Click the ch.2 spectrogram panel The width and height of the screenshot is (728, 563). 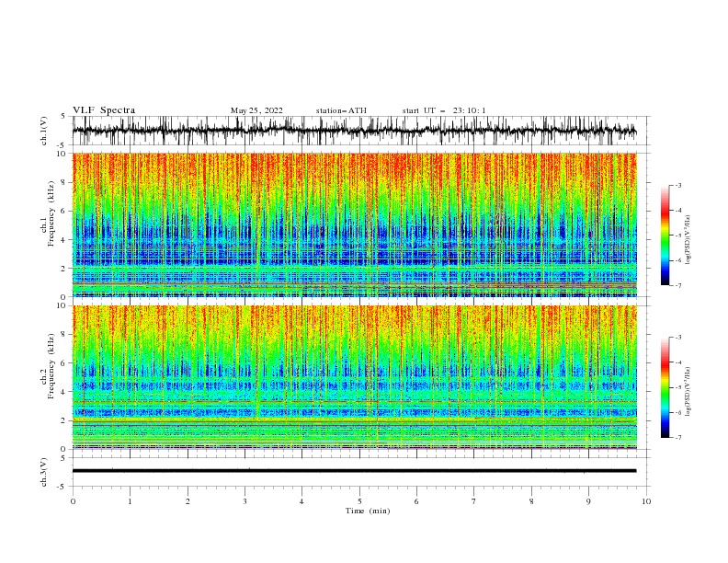coord(354,377)
